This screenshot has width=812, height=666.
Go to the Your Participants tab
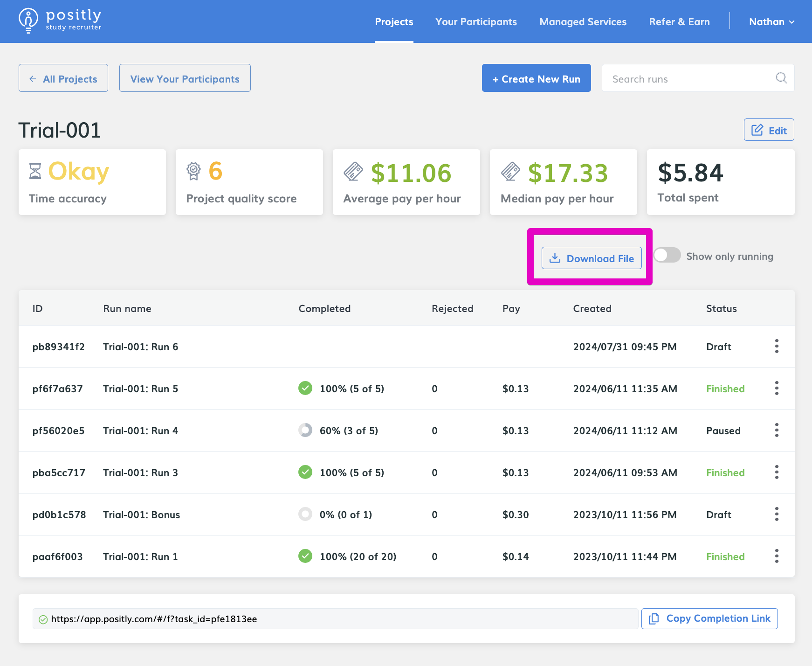click(476, 22)
